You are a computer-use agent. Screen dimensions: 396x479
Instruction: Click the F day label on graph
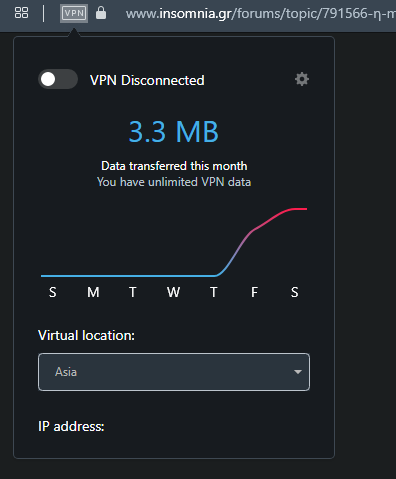coord(254,292)
